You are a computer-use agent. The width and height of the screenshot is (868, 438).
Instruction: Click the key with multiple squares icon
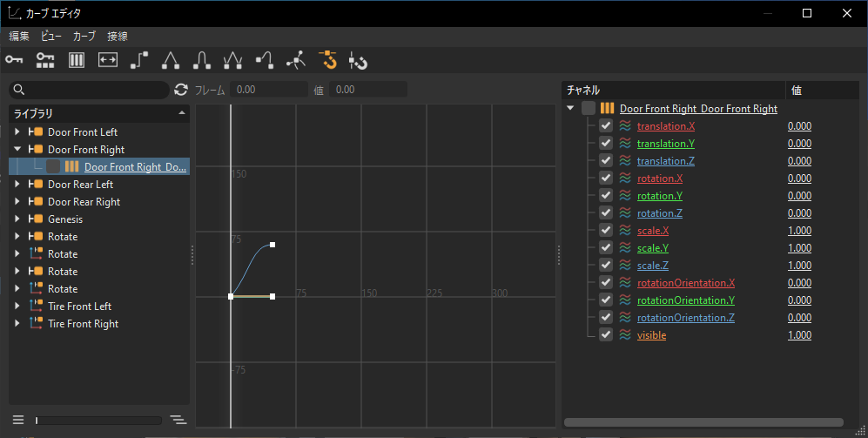pos(45,60)
